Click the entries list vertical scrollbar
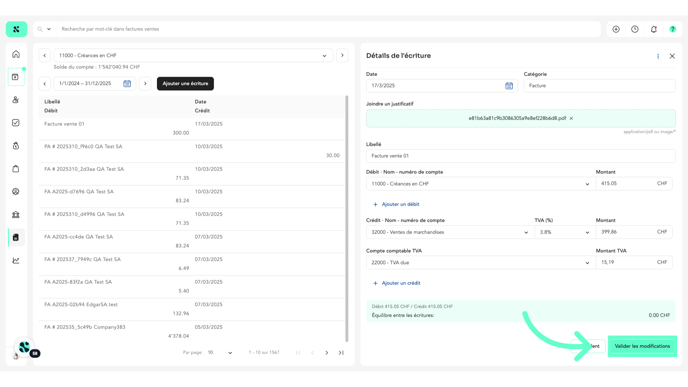Viewport: 688px width, 387px height. 347,219
